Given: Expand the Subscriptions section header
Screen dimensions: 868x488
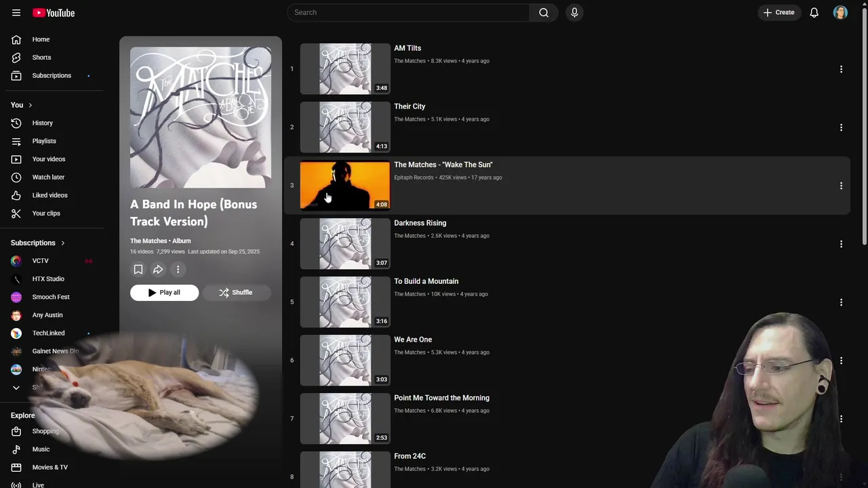Looking at the screenshot, I should tap(38, 243).
